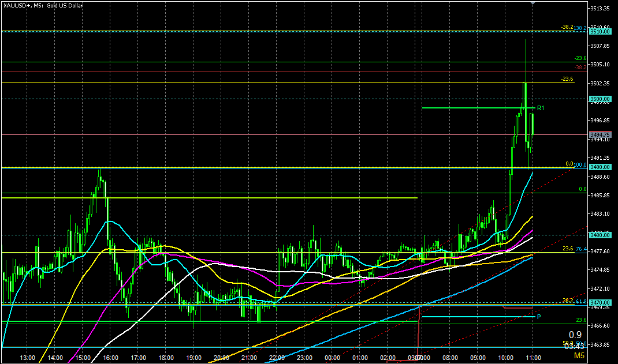Click the 3474.85 price scale label

(x=600, y=269)
